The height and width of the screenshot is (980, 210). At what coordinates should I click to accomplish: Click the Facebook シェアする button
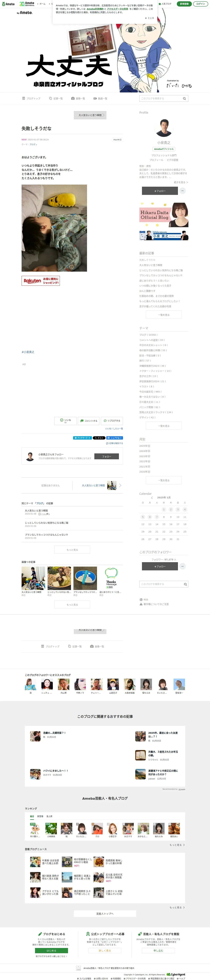click(x=114, y=438)
